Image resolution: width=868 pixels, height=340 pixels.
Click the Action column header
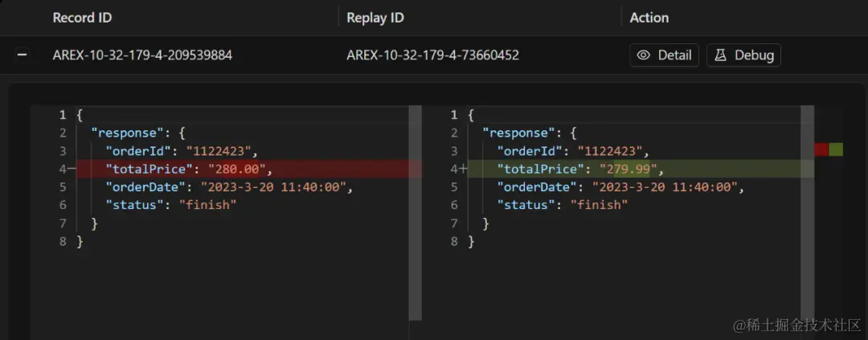[649, 18]
